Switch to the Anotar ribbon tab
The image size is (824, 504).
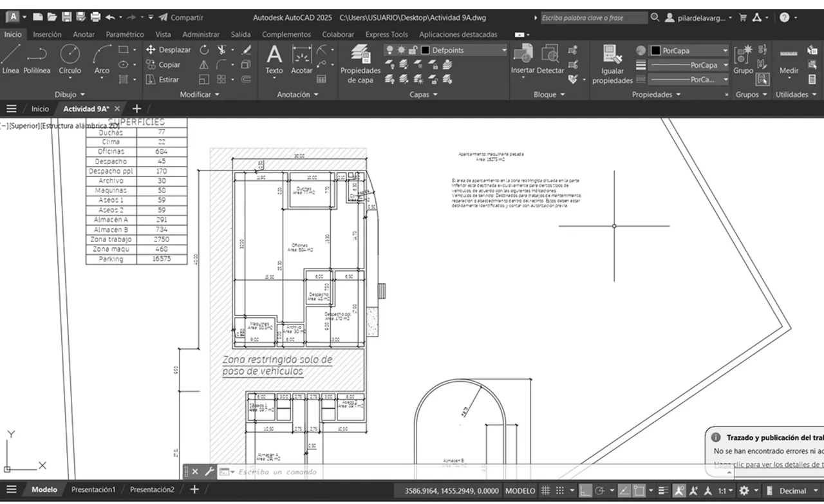tap(84, 35)
